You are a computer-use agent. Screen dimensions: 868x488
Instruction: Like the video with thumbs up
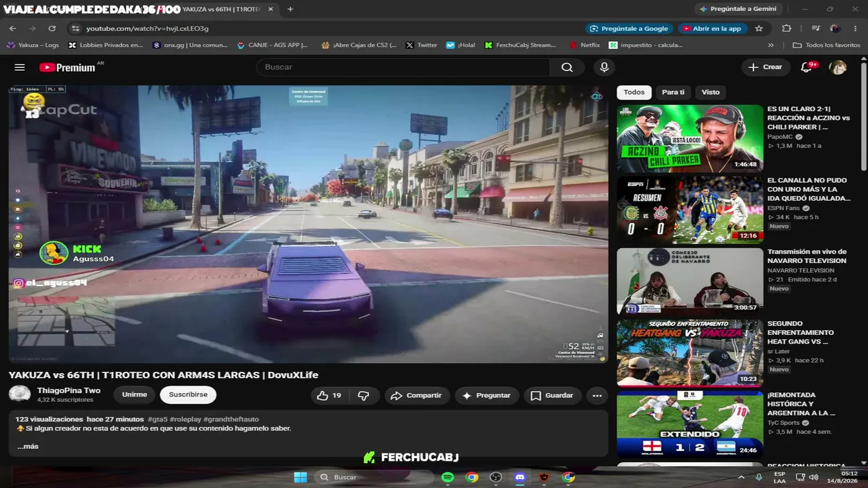(330, 395)
